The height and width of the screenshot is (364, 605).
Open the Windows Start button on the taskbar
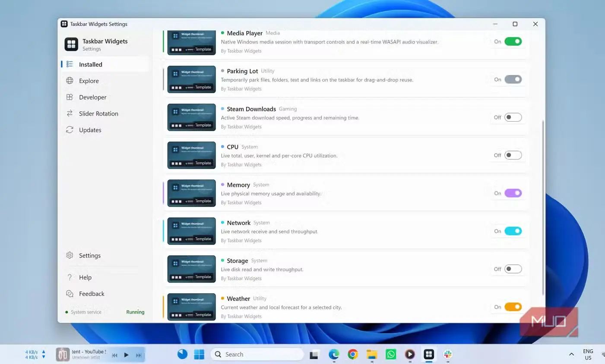coord(199,355)
